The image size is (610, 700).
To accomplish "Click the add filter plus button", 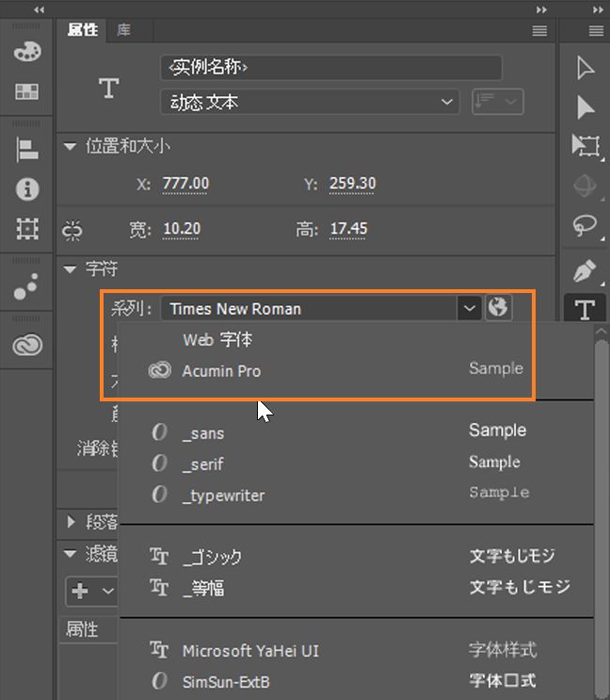I will [80, 591].
